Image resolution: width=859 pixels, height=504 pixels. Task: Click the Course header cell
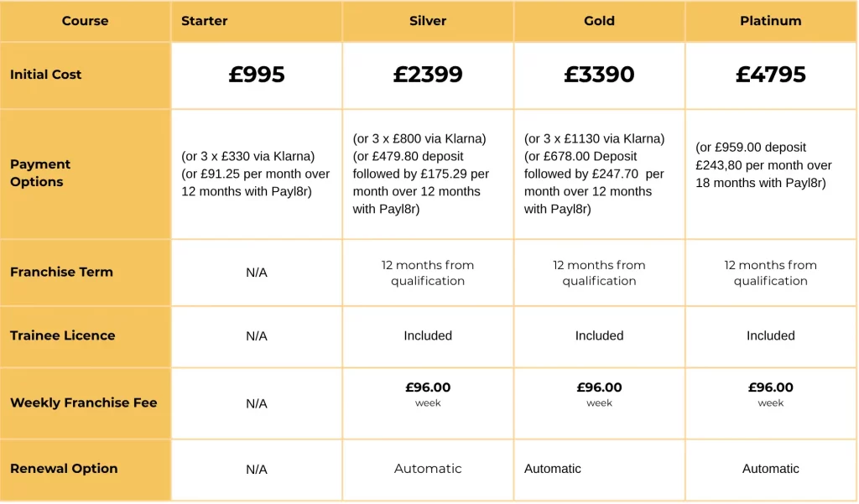coord(85,21)
